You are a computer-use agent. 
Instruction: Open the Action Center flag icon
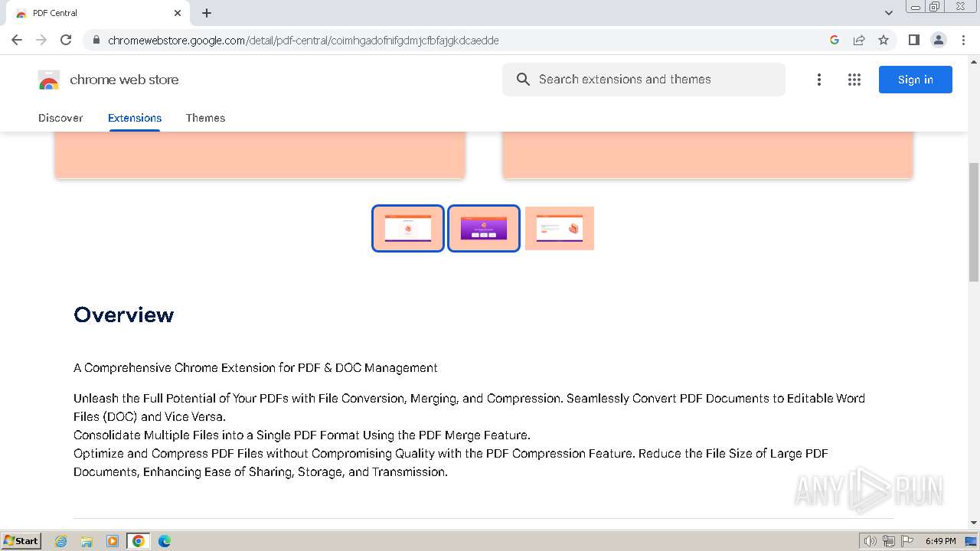tap(906, 541)
